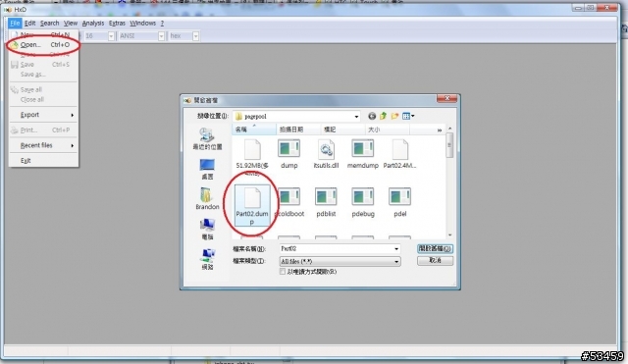Select the memdump application file

[x=363, y=154]
